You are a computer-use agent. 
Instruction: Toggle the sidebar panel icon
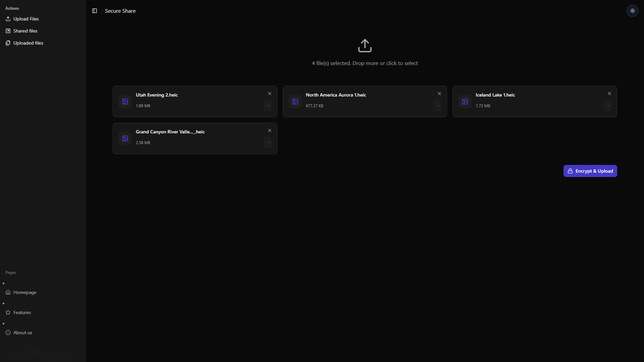tap(95, 11)
